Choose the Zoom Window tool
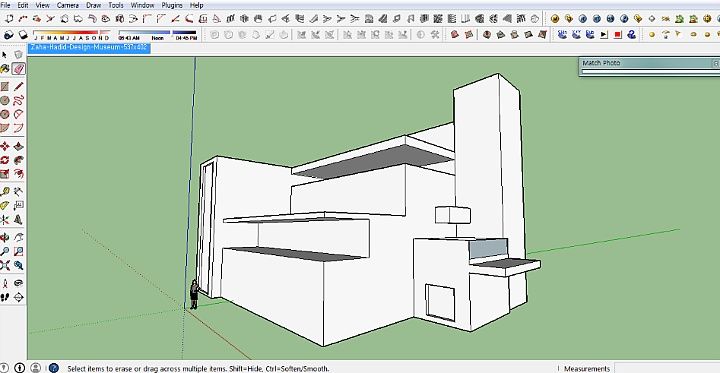Screen dimensions: 720x373 point(18,251)
